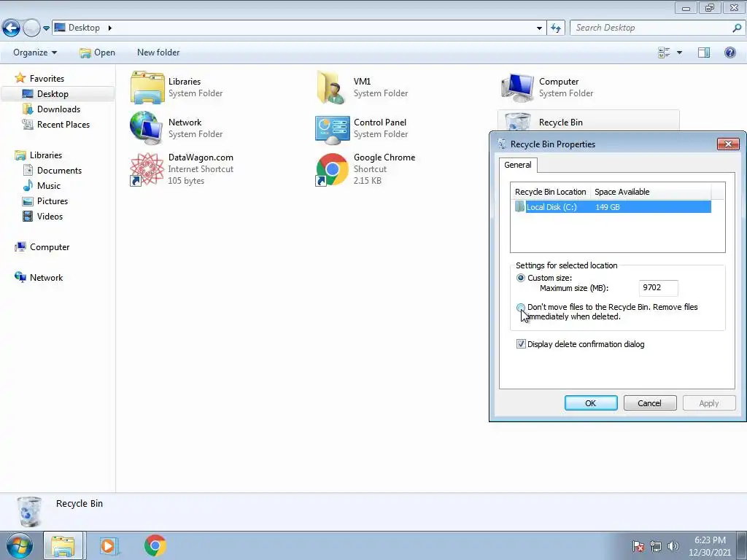The width and height of the screenshot is (747, 560).
Task: Select the VM1 user folder icon
Action: [332, 87]
